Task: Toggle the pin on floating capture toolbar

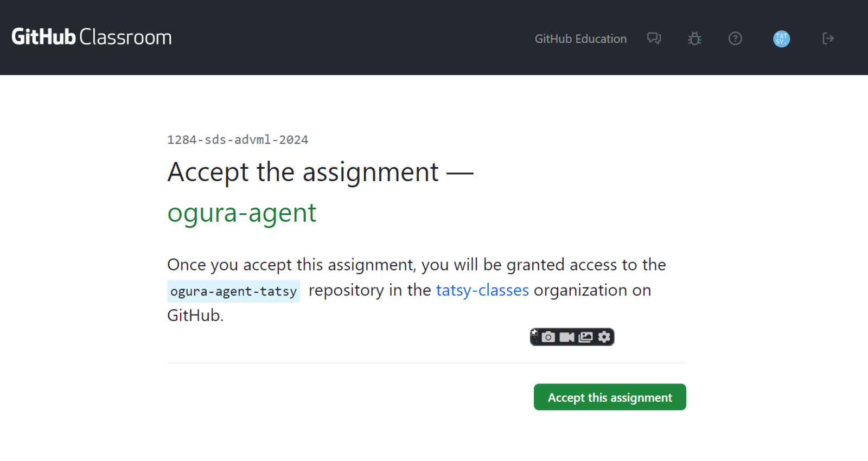Action: [x=534, y=332]
